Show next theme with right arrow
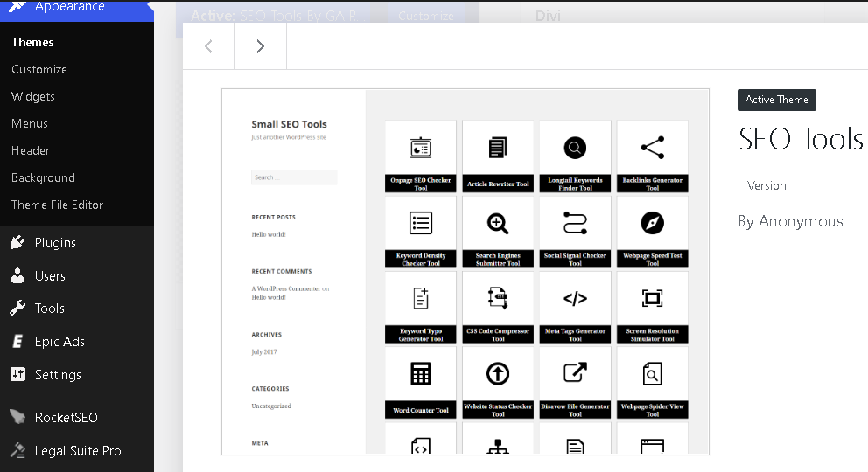 pyautogui.click(x=260, y=46)
